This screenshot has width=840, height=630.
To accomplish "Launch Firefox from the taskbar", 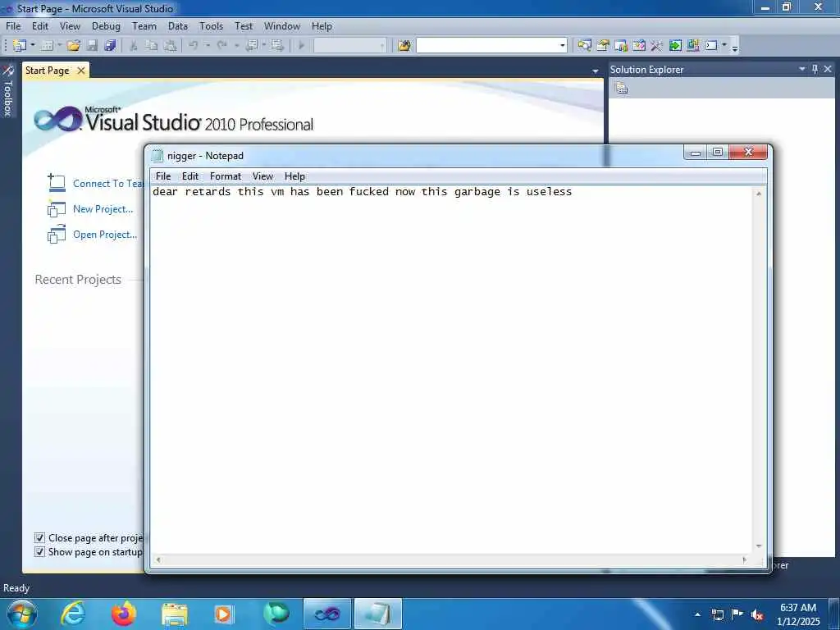I will pyautogui.click(x=124, y=614).
